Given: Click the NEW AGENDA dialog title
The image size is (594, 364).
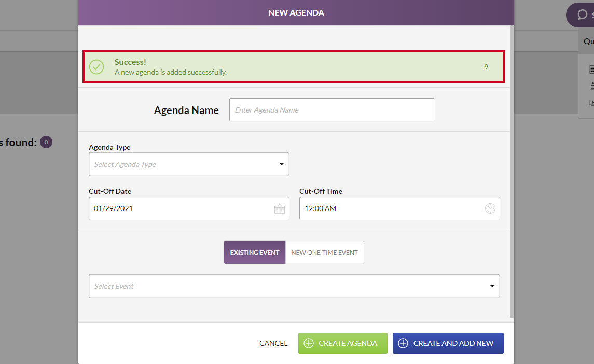Looking at the screenshot, I should (x=296, y=13).
